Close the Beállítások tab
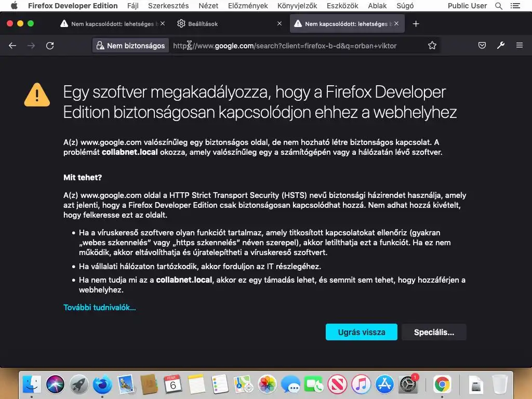Viewport: 532px width, 399px height. coord(279,24)
